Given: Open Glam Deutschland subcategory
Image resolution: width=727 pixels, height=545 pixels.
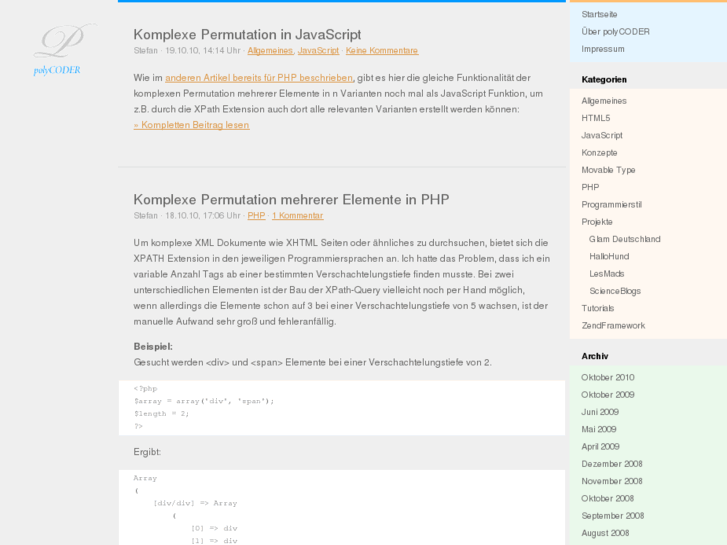Looking at the screenshot, I should coord(625,239).
